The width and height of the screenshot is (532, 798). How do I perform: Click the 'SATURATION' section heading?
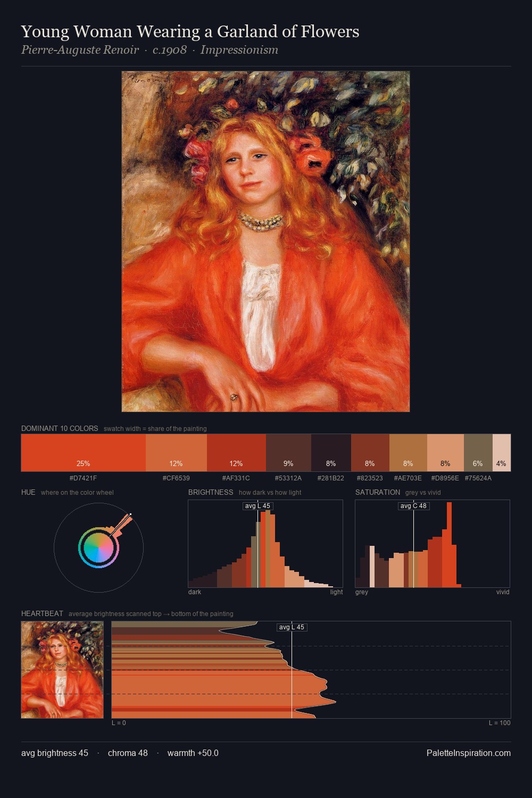378,492
